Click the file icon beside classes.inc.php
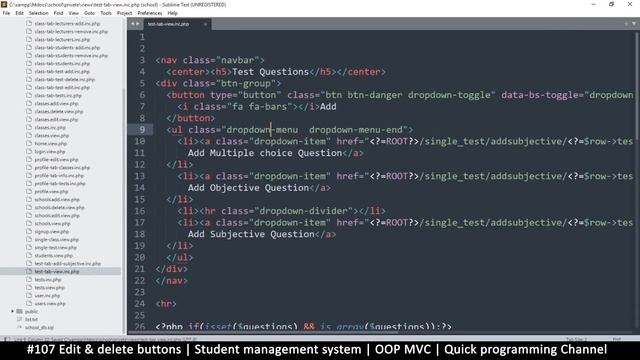The image size is (640, 360). point(29,127)
